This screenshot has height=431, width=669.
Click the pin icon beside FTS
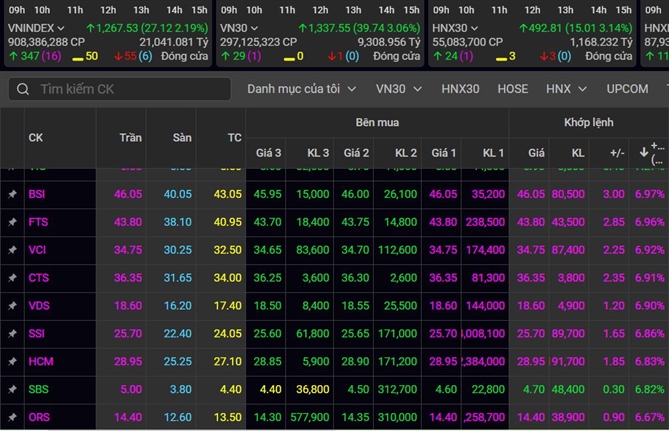click(x=12, y=221)
